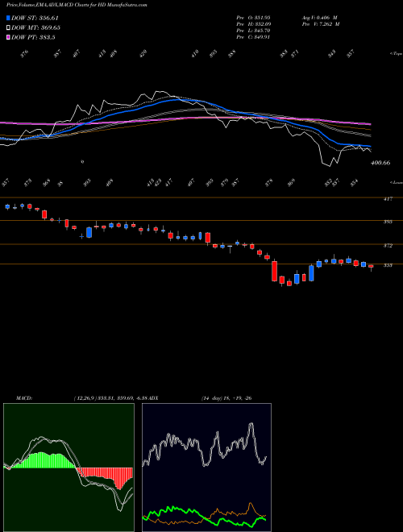403x532 pixels.
Task: Select the DOW MT: 369.65 legend label
Action: click(36, 27)
